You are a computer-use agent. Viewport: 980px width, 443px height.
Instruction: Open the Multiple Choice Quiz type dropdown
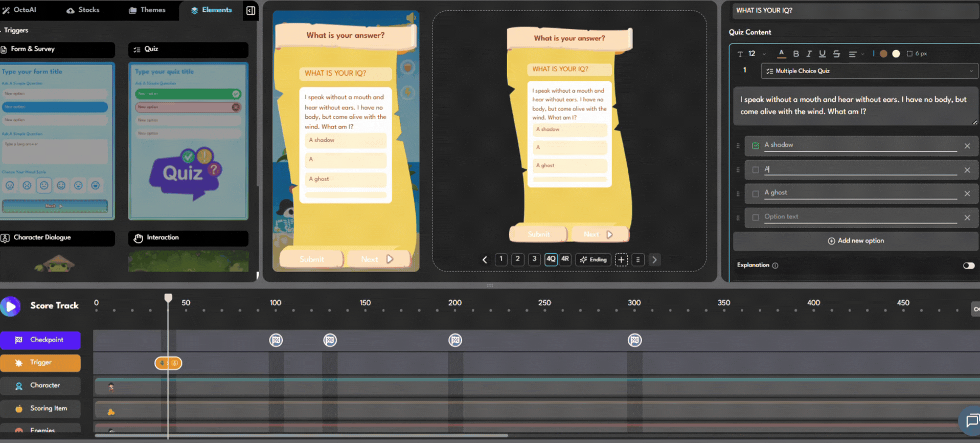click(869, 71)
